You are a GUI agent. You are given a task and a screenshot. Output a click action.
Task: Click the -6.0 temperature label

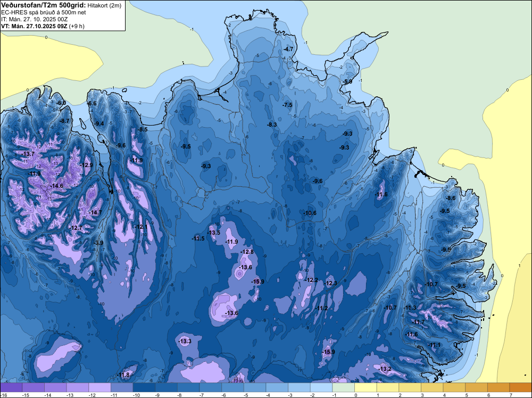(61, 103)
